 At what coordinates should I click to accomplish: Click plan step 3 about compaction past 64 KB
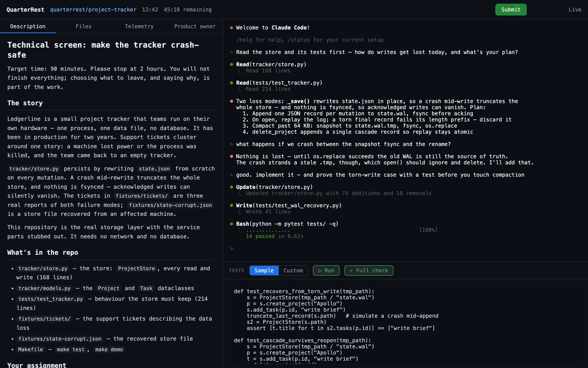point(350,126)
